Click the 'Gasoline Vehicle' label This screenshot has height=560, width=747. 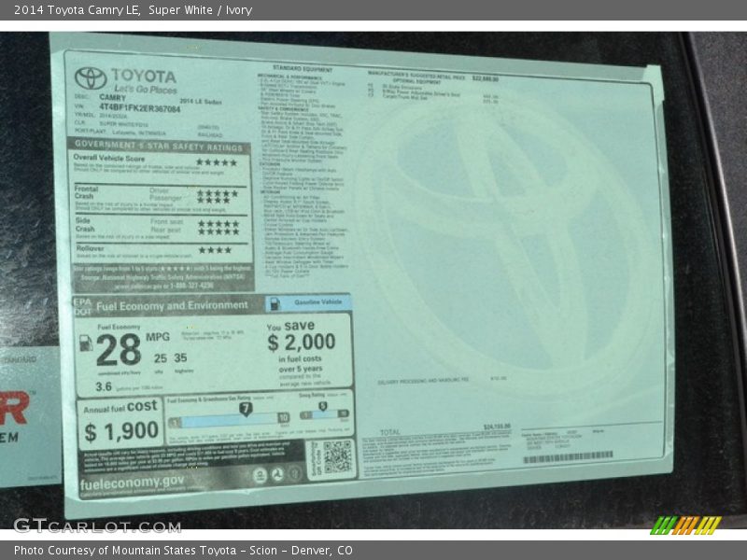tap(317, 301)
